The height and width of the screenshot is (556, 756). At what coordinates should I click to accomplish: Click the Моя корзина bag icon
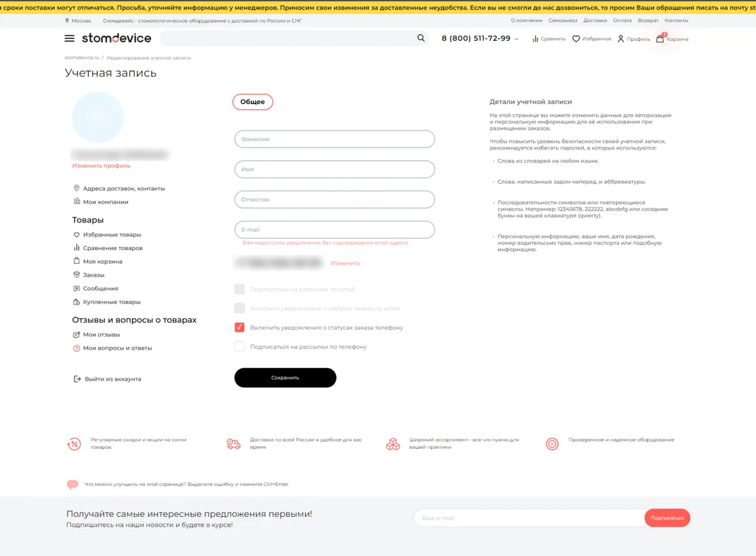click(x=77, y=261)
